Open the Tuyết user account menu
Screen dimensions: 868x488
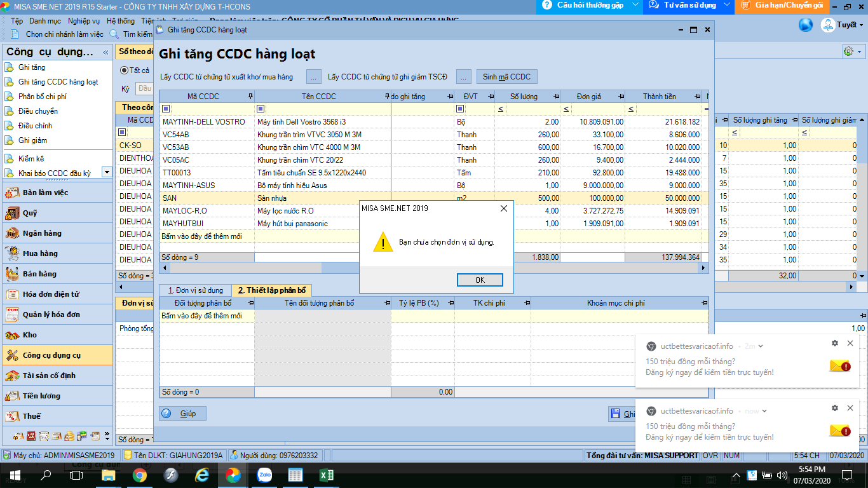click(x=842, y=25)
